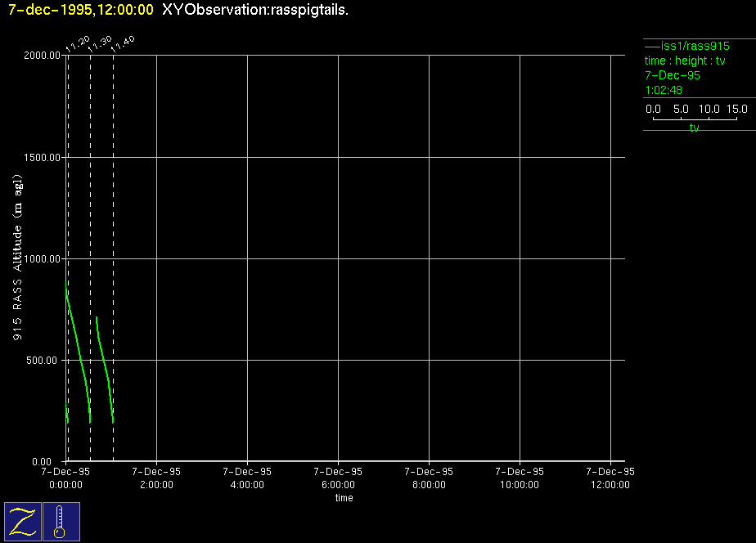Click the yellow 7-dec-1995,12:00:00 plot time
This screenshot has height=543, width=756.
click(80, 10)
